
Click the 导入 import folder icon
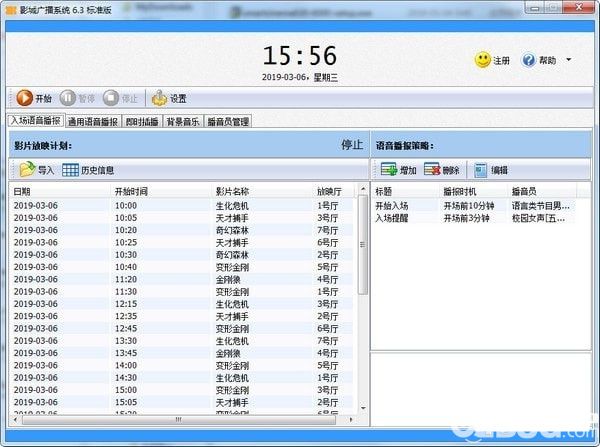tap(28, 170)
